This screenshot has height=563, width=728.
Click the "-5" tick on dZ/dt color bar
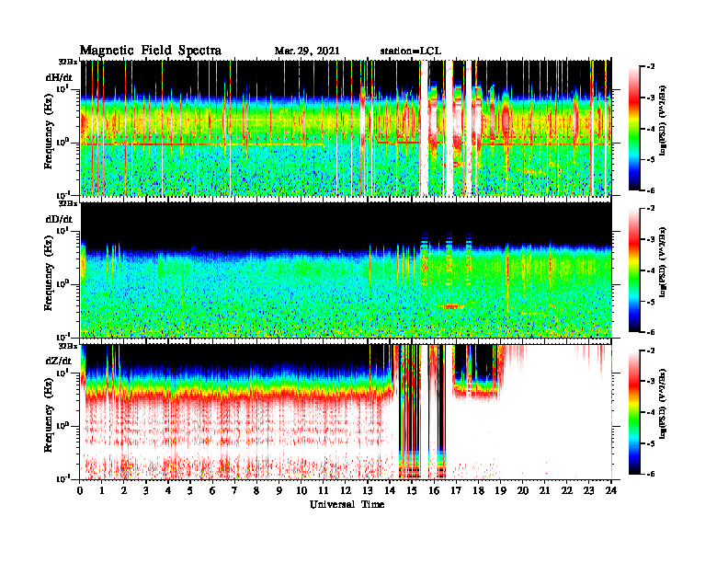pos(651,443)
